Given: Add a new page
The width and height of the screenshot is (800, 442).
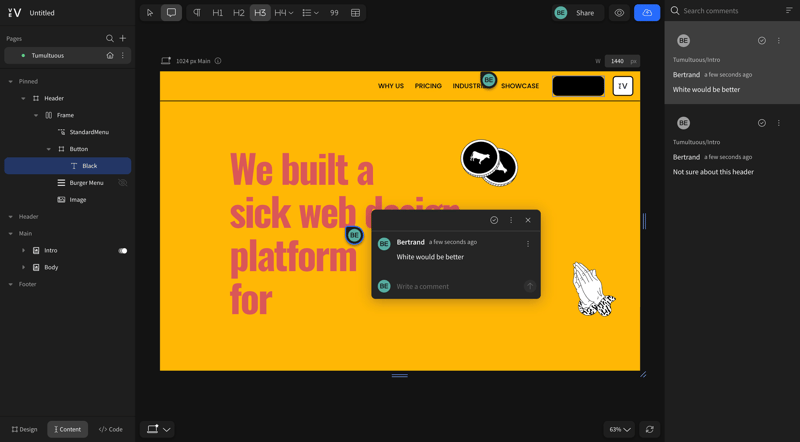Looking at the screenshot, I should pos(122,38).
